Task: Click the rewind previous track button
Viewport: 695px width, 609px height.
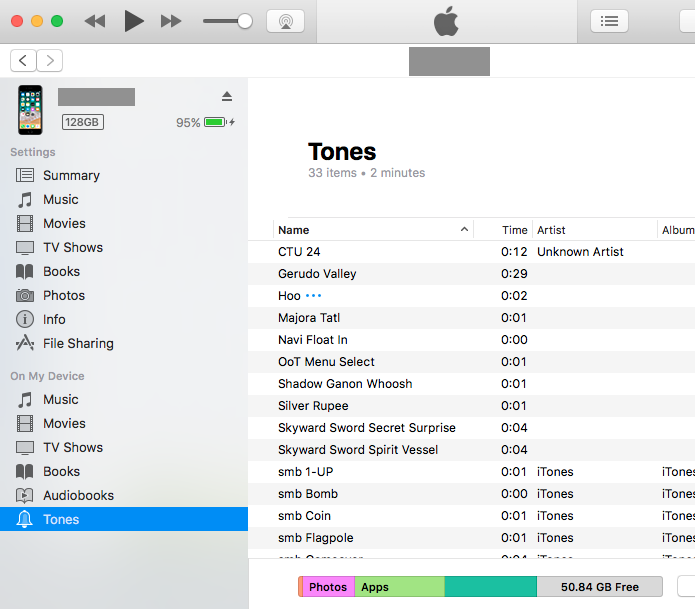Action: [95, 21]
